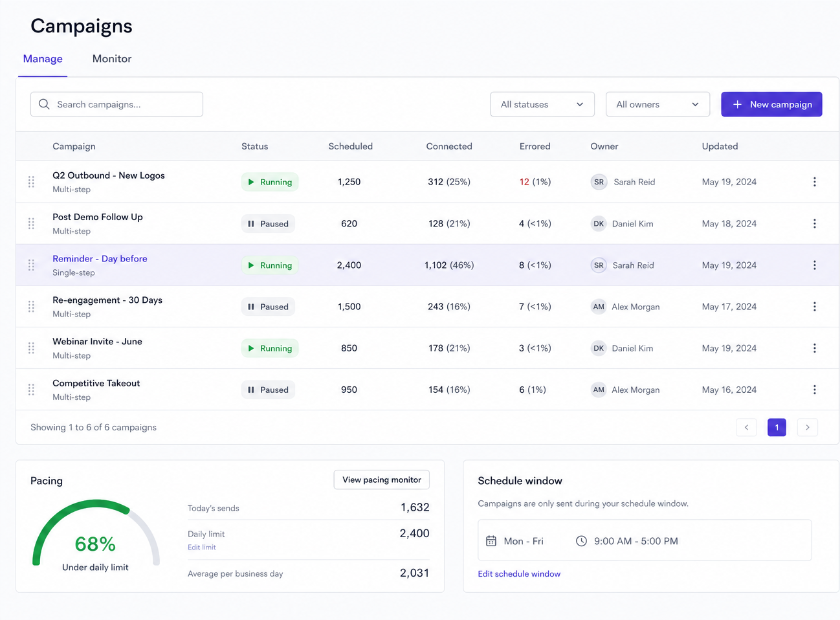Click the drag handle for Reminder - Day before

(x=31, y=265)
